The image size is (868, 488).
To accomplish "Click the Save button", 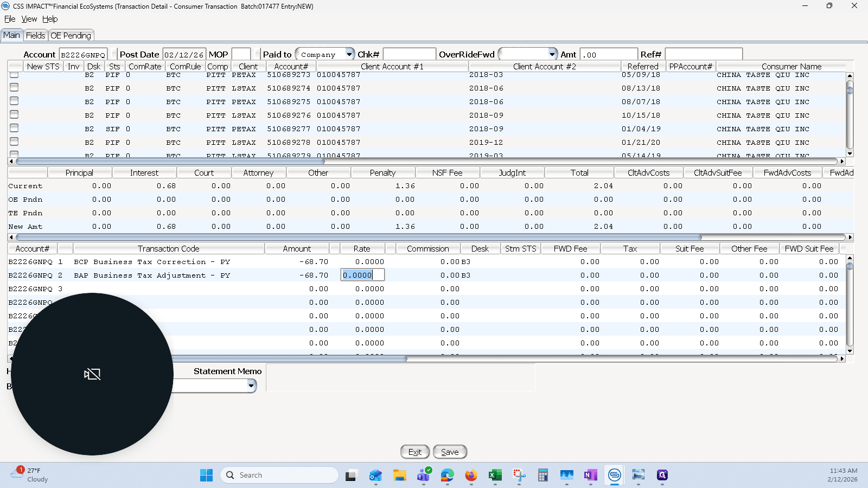I will coord(450,452).
